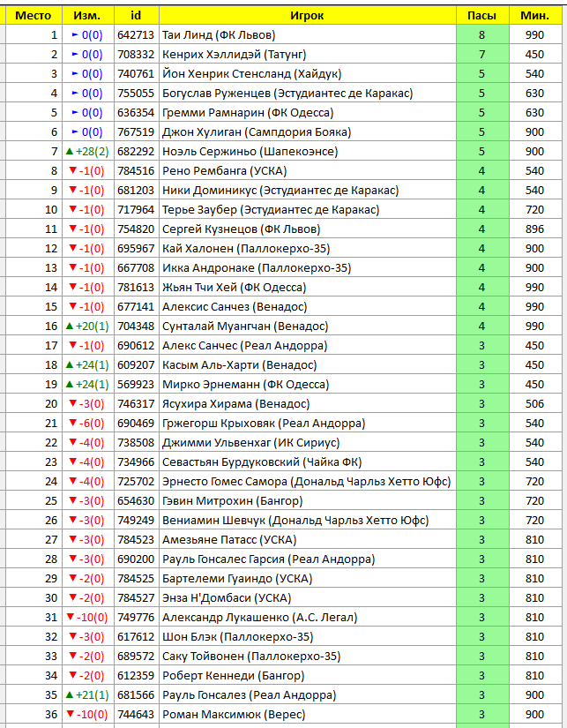Screen dimensions: 567x728
Task: Click Севастьян Бурдуковский (Чайка ФК)
Action: (x=308, y=462)
